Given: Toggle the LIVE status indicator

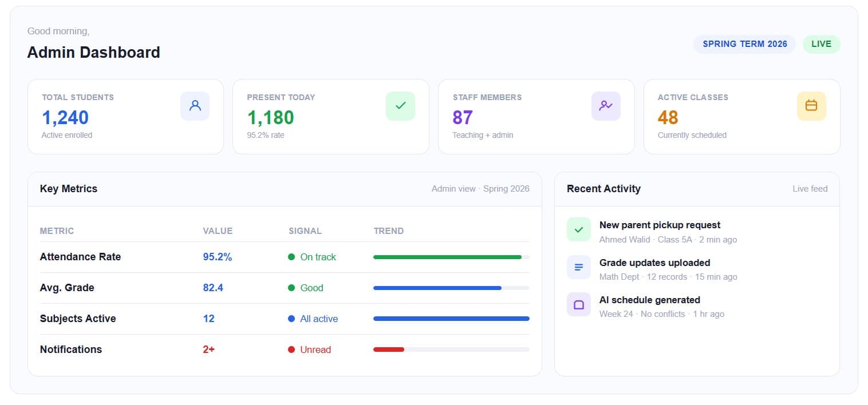Looking at the screenshot, I should point(822,44).
